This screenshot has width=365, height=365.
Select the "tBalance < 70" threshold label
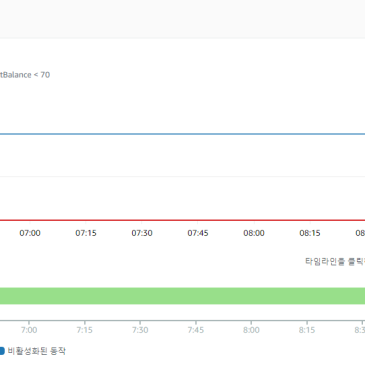[25, 75]
